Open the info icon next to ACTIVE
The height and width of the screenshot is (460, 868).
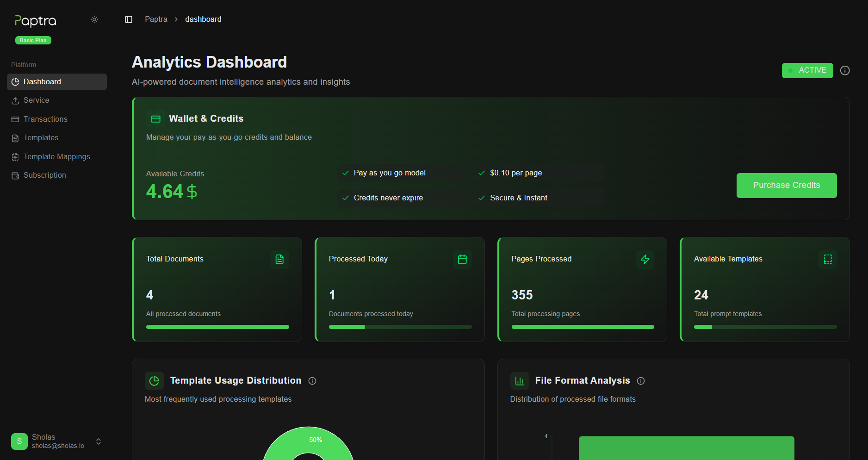click(x=845, y=70)
